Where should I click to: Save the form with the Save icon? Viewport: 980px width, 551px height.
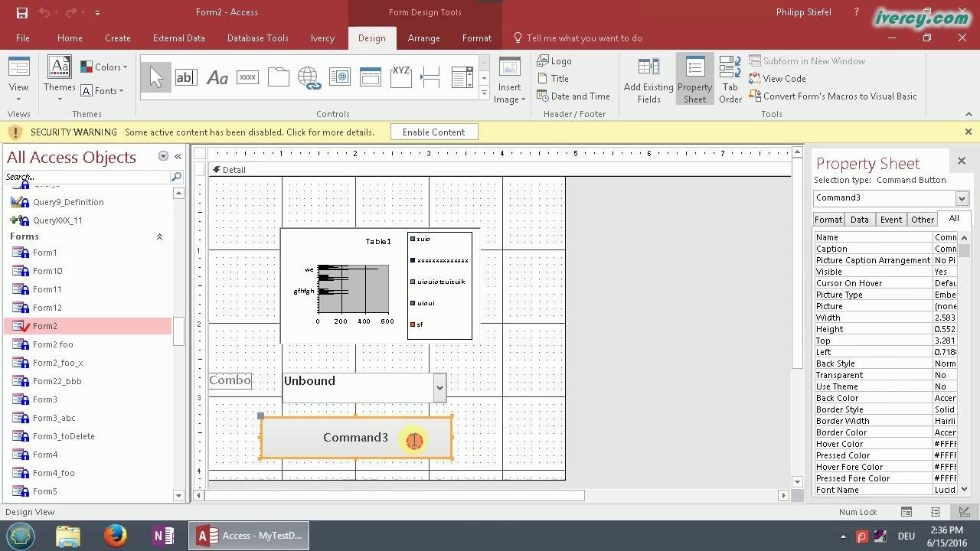tap(21, 12)
